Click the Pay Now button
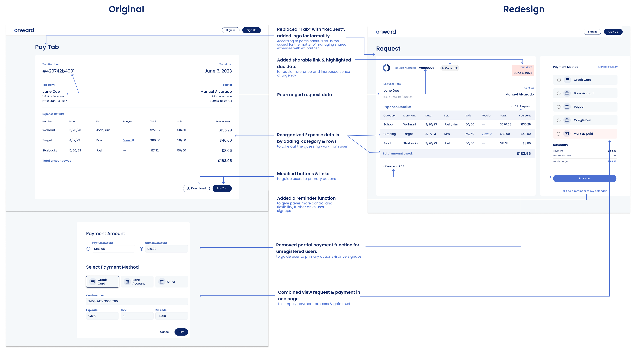 point(585,178)
